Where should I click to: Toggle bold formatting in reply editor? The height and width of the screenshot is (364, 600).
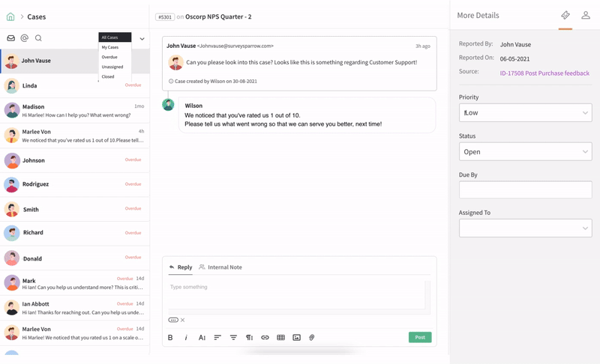[x=170, y=338]
